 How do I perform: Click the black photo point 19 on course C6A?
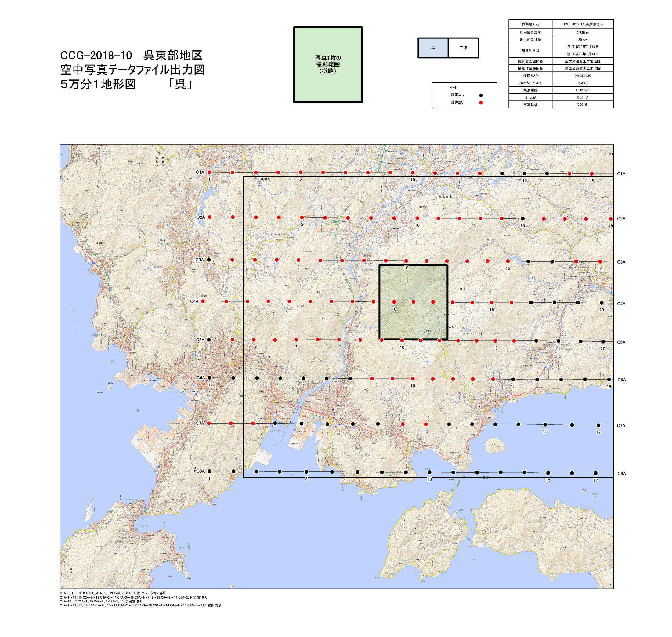[x=609, y=380]
